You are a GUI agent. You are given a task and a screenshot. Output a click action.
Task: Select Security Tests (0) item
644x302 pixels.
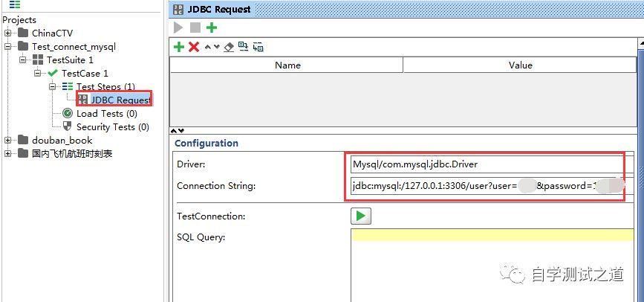pos(113,127)
